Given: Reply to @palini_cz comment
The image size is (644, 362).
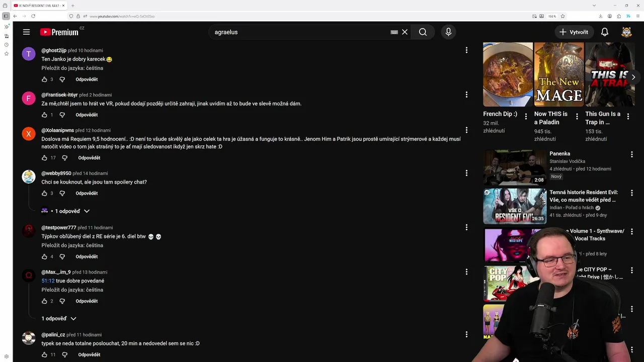Looking at the screenshot, I should click(x=89, y=355).
